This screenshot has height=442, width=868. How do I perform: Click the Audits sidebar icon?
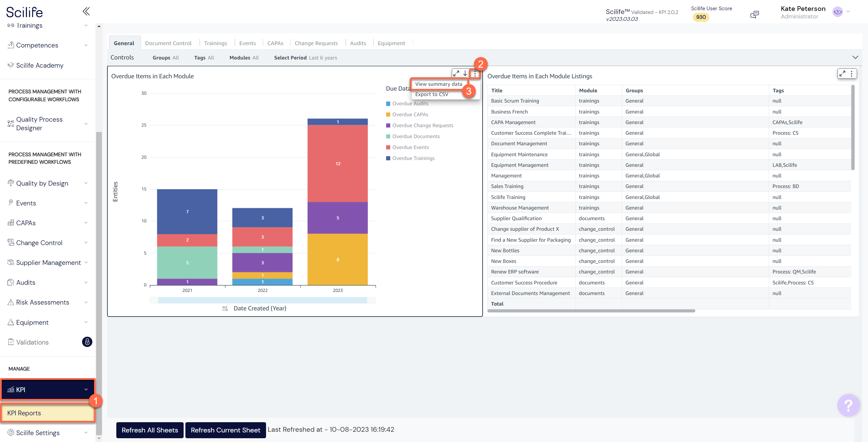click(11, 282)
